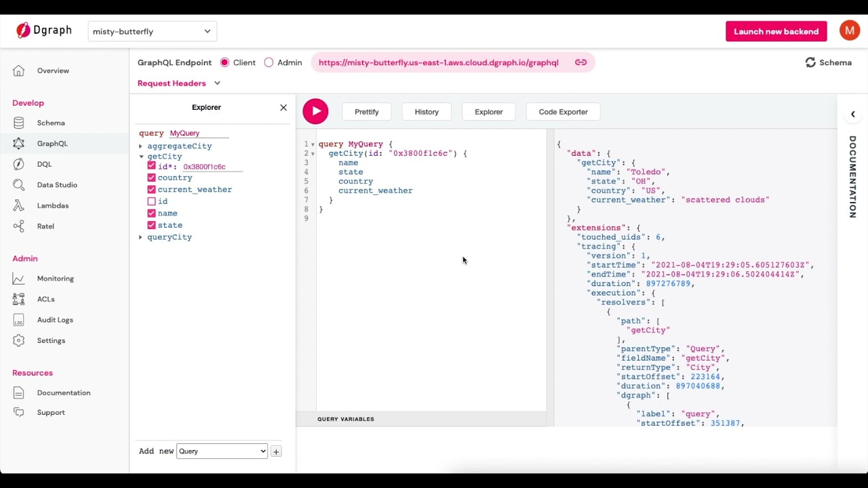Screen dimensions: 868x488
Task: Click the Schema refresh icon at top right
Action: [810, 62]
